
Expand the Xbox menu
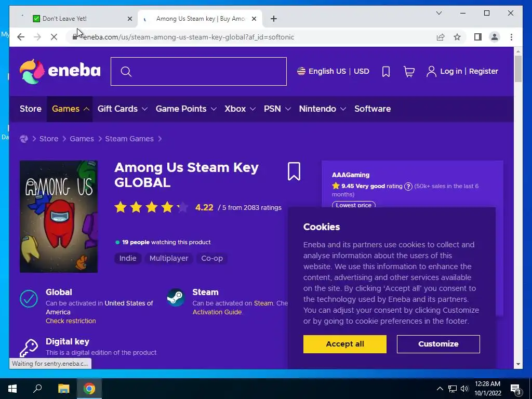(x=240, y=109)
